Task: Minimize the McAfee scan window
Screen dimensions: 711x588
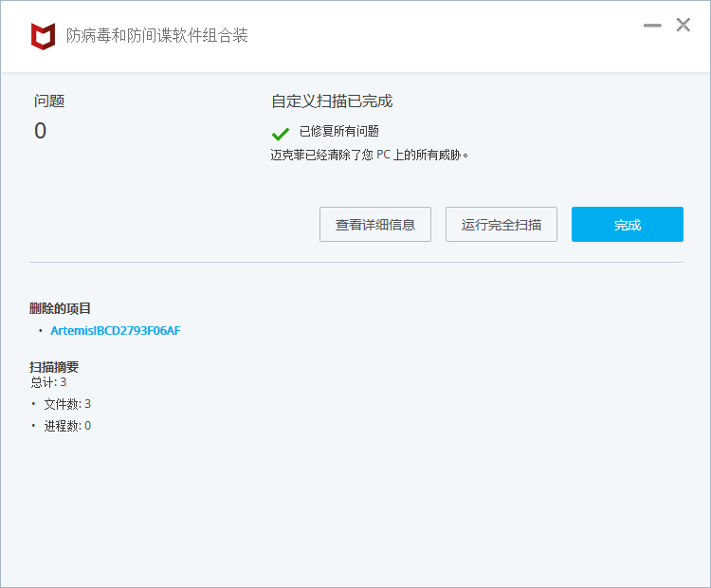Action: 652,26
